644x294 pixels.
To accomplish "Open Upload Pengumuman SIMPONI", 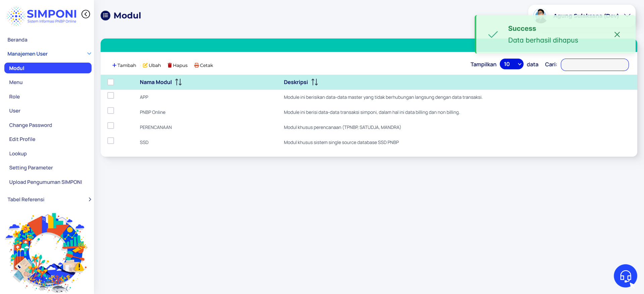I will 46,182.
